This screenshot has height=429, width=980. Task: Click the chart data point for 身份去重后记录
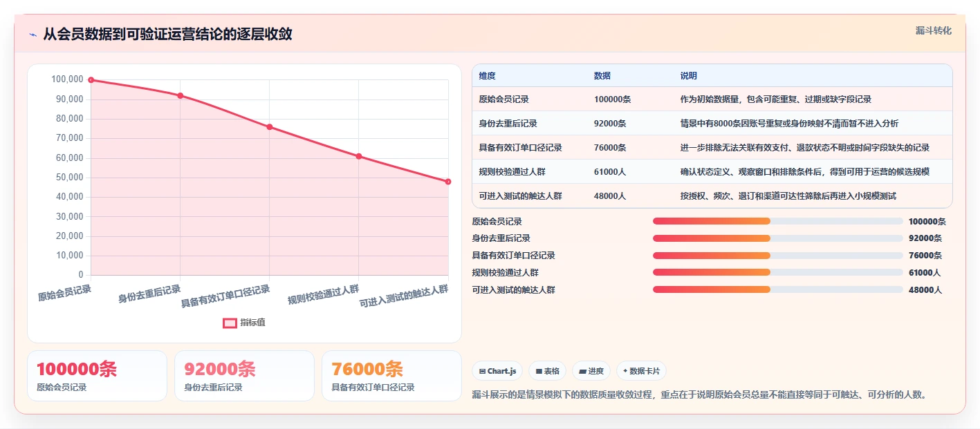pos(180,95)
